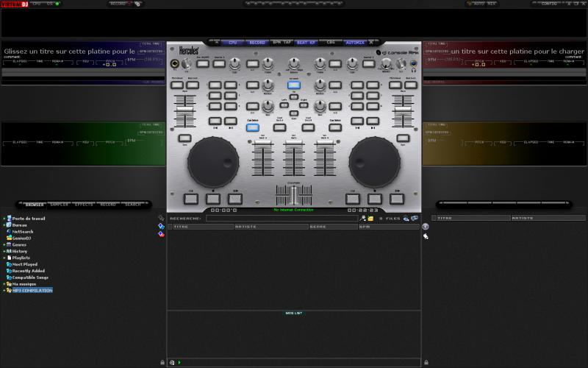Click the lock icon under the browser tree

(162, 362)
